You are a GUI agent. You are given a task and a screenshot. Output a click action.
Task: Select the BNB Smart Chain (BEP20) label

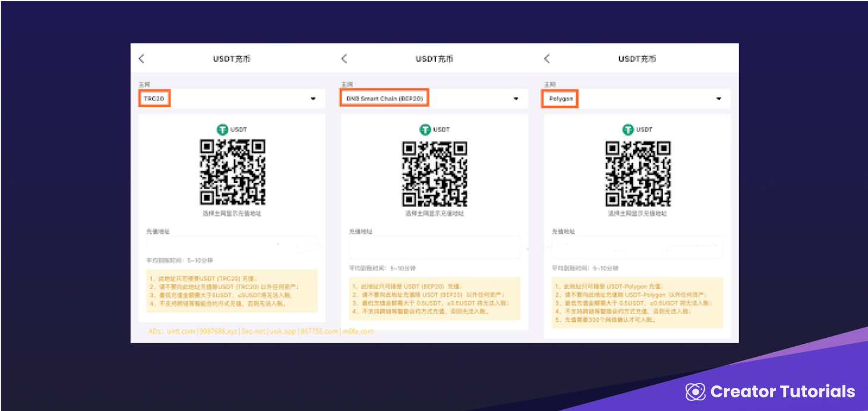point(384,99)
